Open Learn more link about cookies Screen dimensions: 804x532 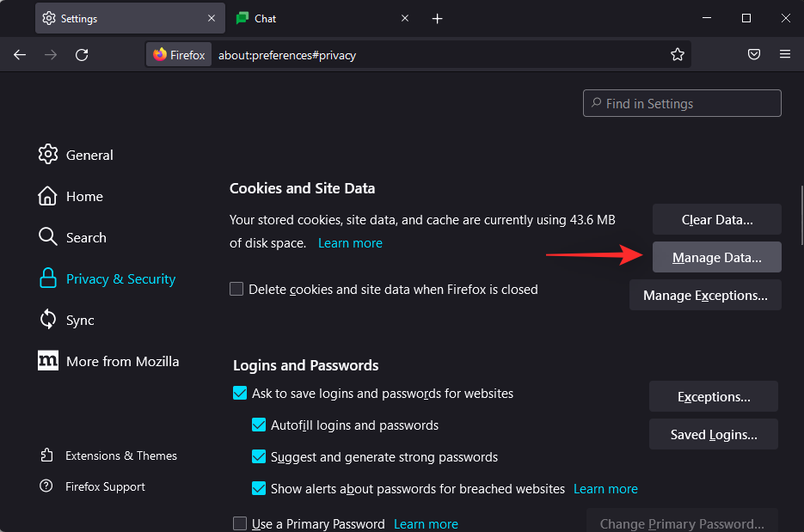(350, 243)
